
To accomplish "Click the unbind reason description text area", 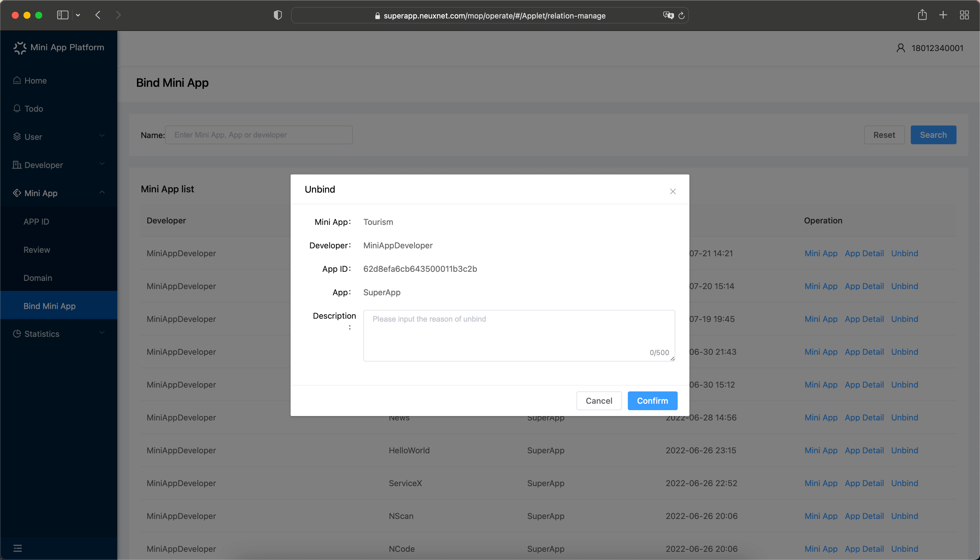I will click(x=519, y=335).
